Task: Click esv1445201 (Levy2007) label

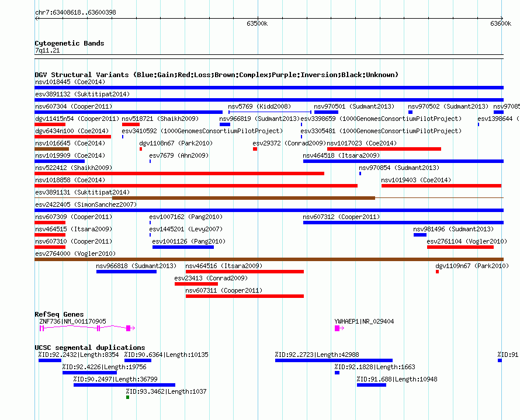Action: pos(186,229)
